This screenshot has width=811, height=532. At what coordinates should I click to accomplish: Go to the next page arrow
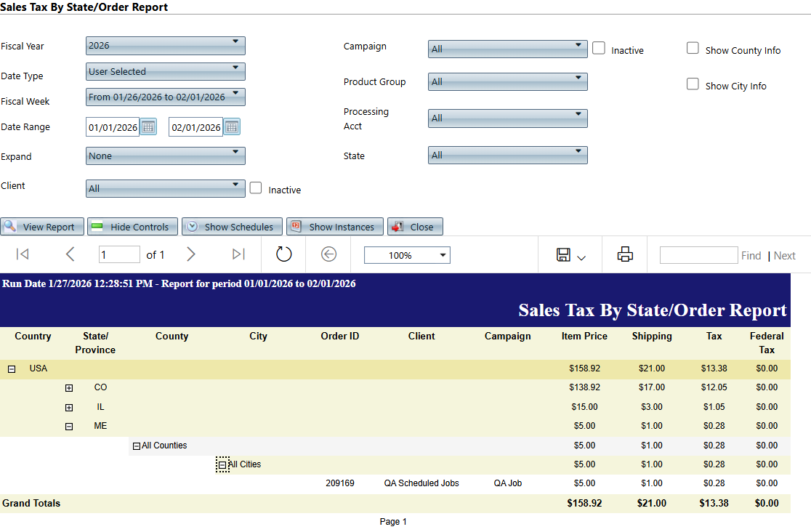tap(191, 254)
